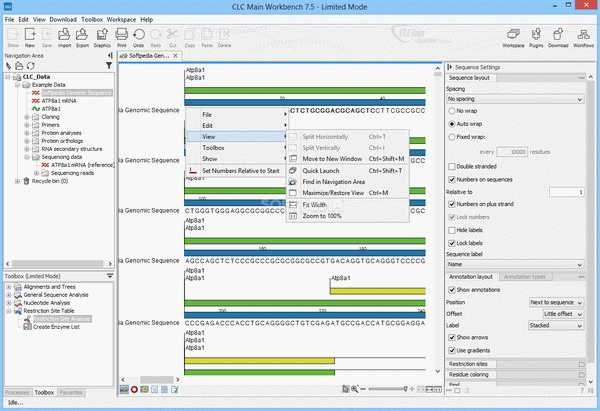The width and height of the screenshot is (600, 411).
Task: Click the minus zoom-out icon
Action: pyautogui.click(x=363, y=389)
